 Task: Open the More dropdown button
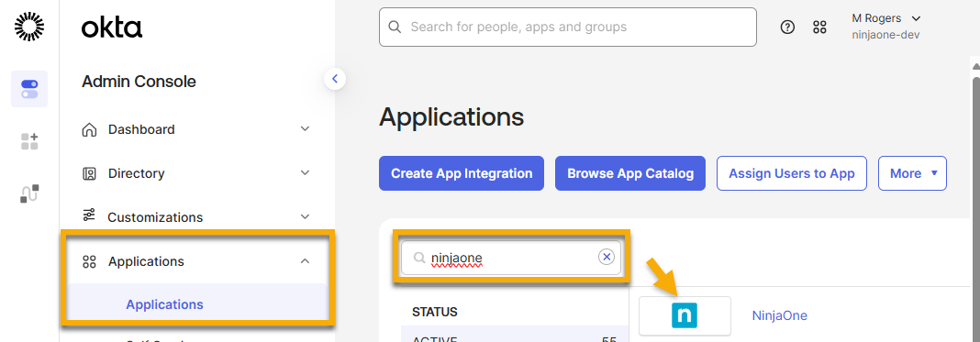(912, 173)
